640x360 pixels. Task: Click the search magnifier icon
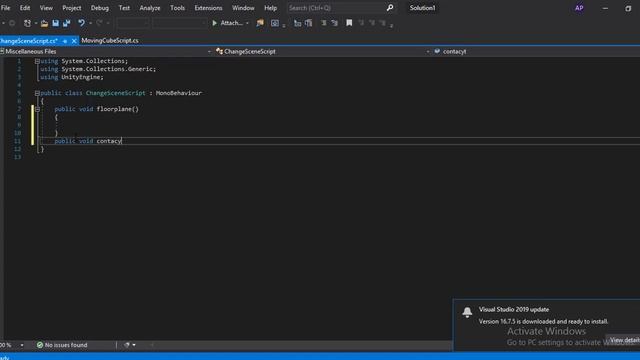click(x=390, y=8)
